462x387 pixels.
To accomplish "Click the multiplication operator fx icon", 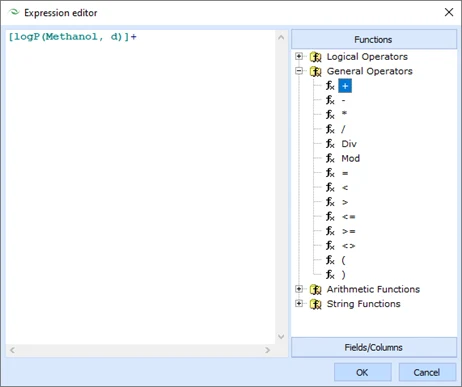I will coord(330,115).
